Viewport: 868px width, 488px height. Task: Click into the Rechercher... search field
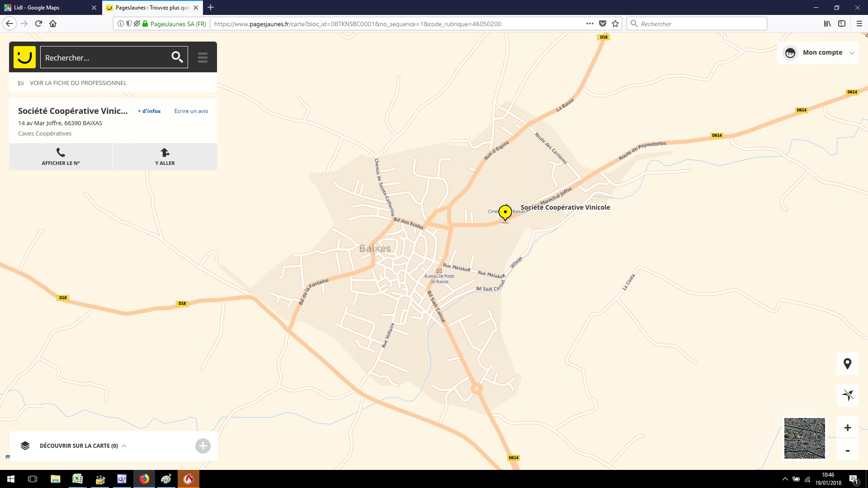click(104, 58)
